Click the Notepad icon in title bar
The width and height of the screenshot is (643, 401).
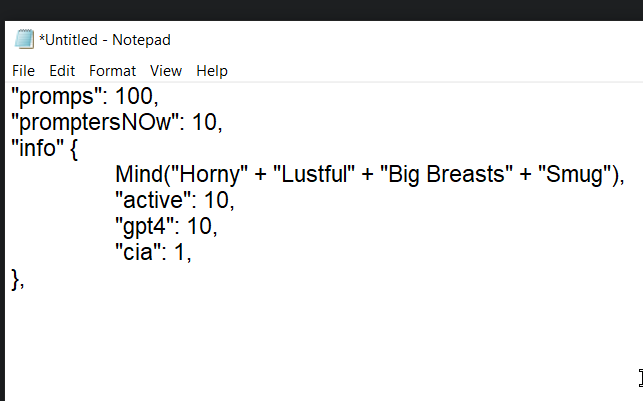(x=24, y=39)
